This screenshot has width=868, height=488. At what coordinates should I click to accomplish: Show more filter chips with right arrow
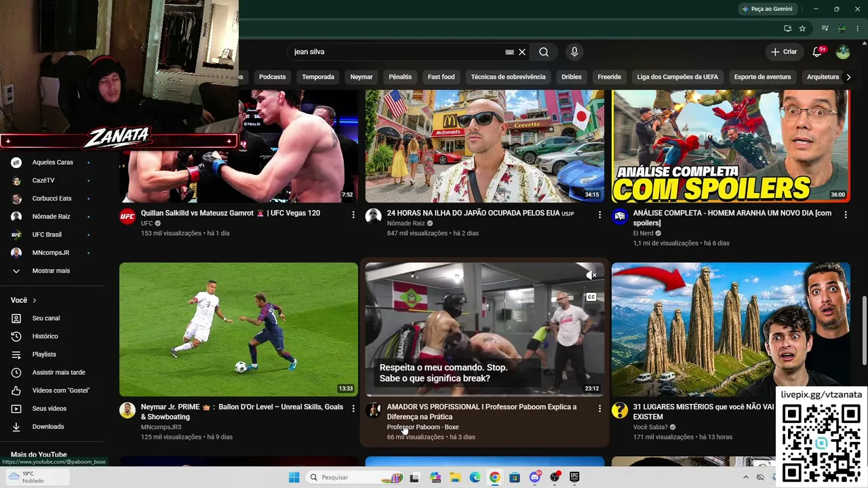click(848, 77)
